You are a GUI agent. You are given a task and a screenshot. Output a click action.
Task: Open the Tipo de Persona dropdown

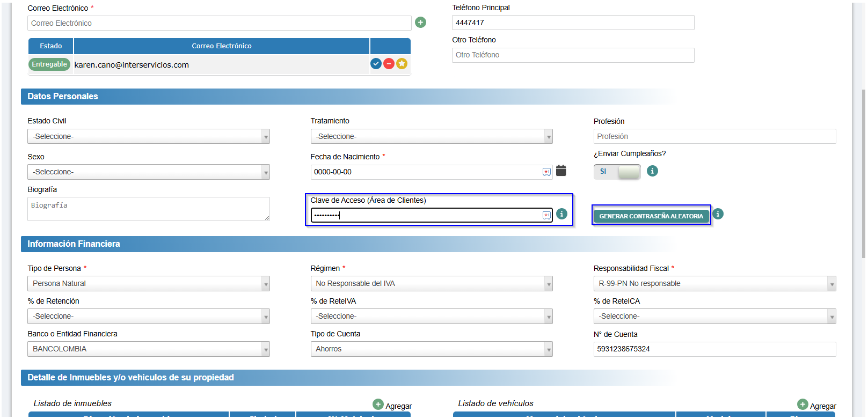(x=148, y=284)
